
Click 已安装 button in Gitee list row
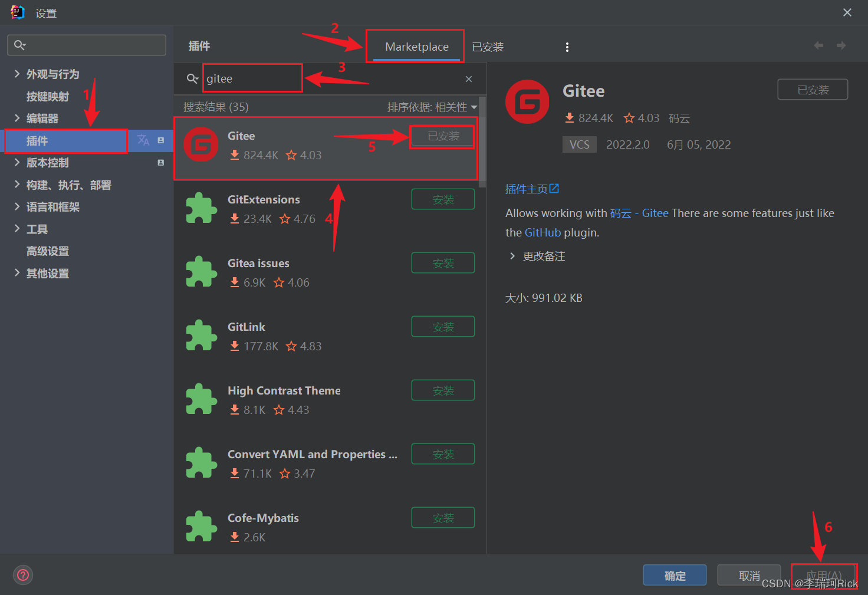click(443, 136)
